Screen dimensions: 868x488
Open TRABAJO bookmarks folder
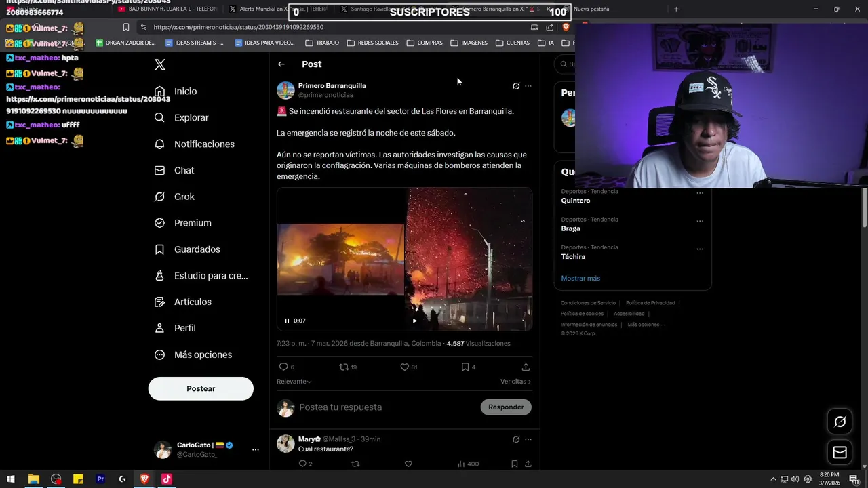(x=322, y=43)
